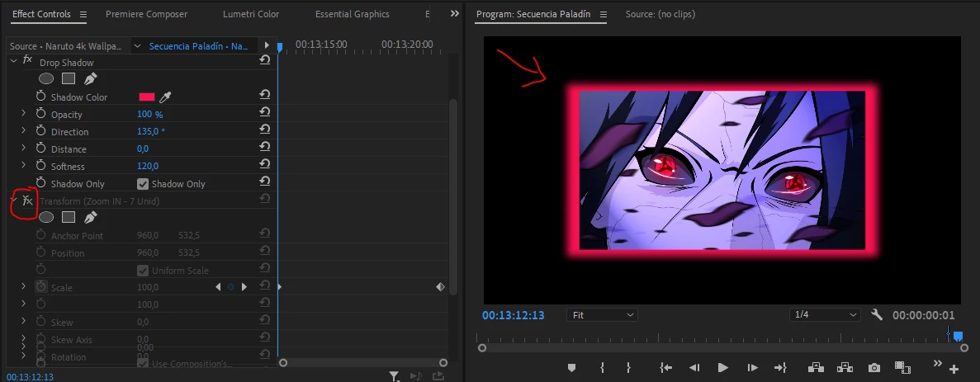980x382 pixels.
Task: Add or remove Scale keyframe
Action: coord(230,287)
